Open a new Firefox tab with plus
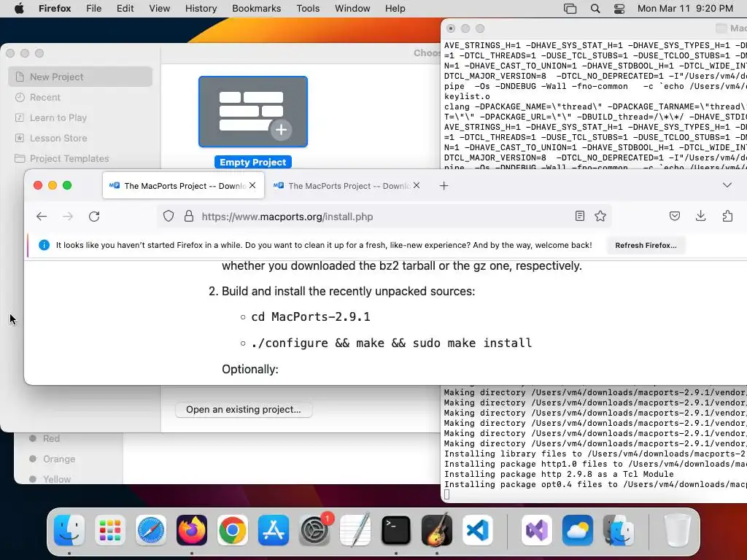The height and width of the screenshot is (560, 747). click(444, 186)
